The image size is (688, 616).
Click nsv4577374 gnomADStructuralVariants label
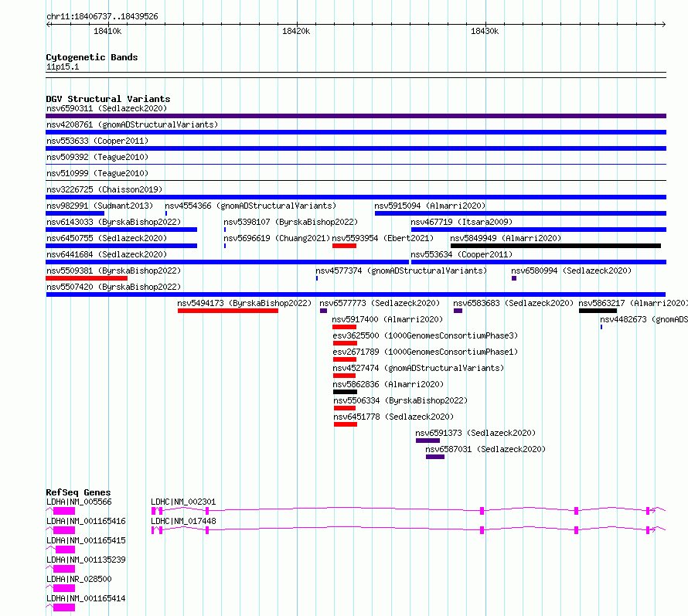(401, 271)
